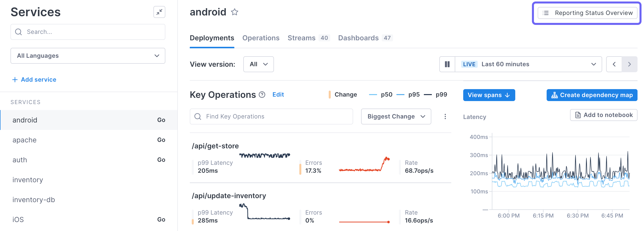
Task: Toggle the p99 legend line
Action: [441, 95]
